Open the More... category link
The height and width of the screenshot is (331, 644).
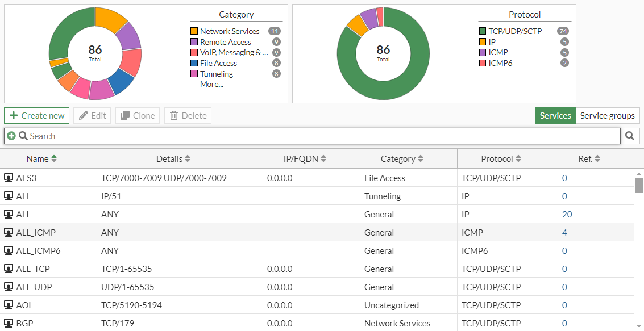click(x=211, y=85)
